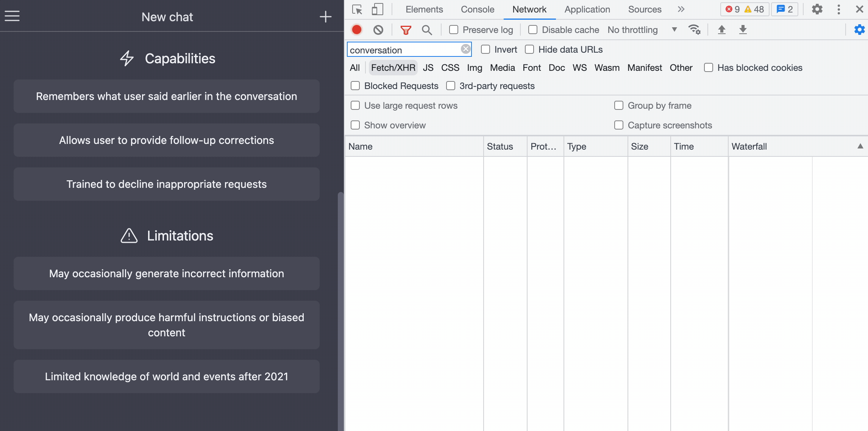Switch to the Console tab

[x=478, y=9]
